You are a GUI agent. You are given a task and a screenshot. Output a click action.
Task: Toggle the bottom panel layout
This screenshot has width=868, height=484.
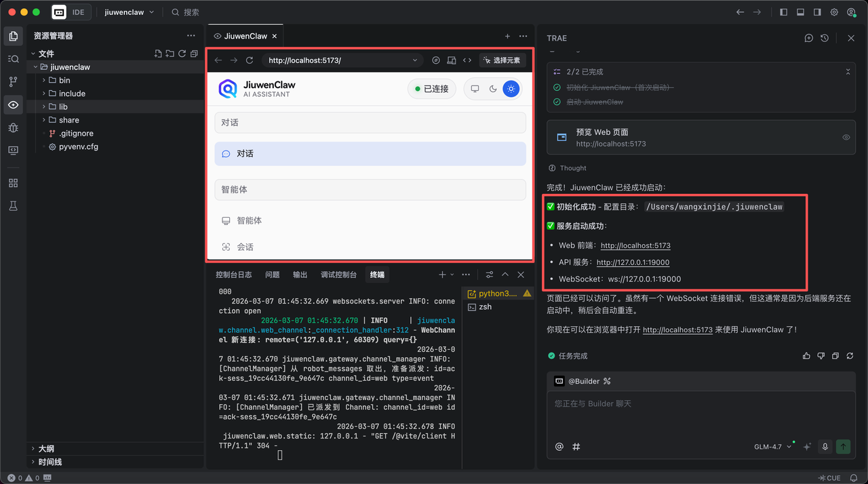point(801,12)
